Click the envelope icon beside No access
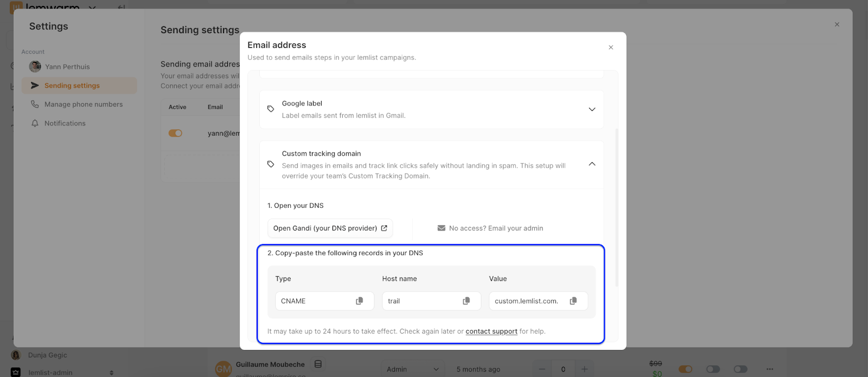868x377 pixels. point(442,228)
